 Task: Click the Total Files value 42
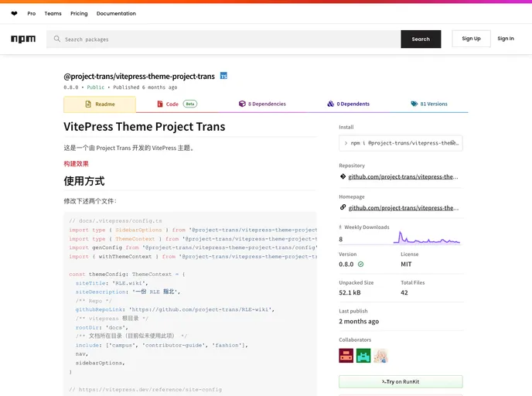404,292
